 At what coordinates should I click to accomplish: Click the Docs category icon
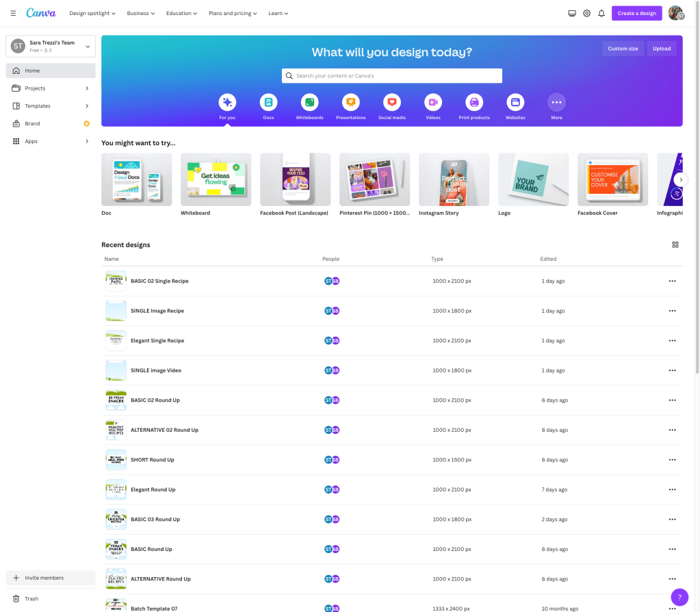(268, 103)
